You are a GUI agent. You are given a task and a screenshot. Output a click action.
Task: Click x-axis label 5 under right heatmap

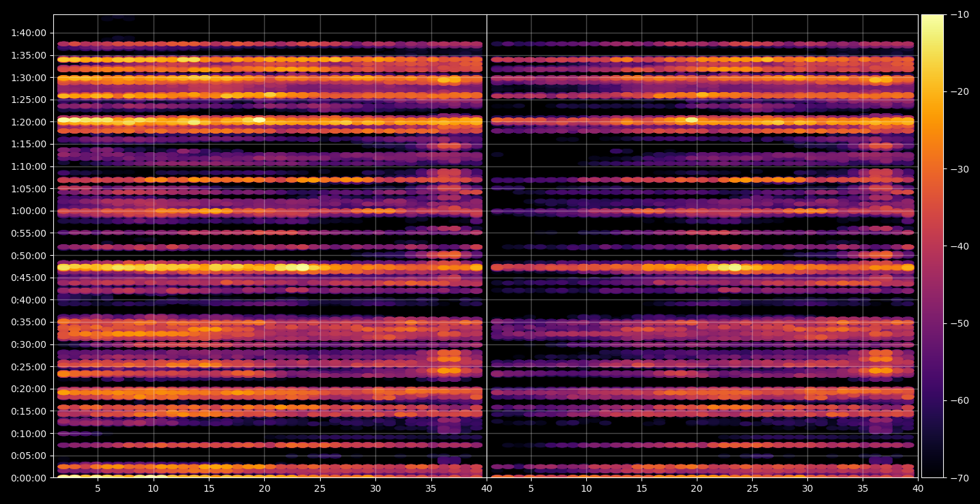tap(530, 488)
